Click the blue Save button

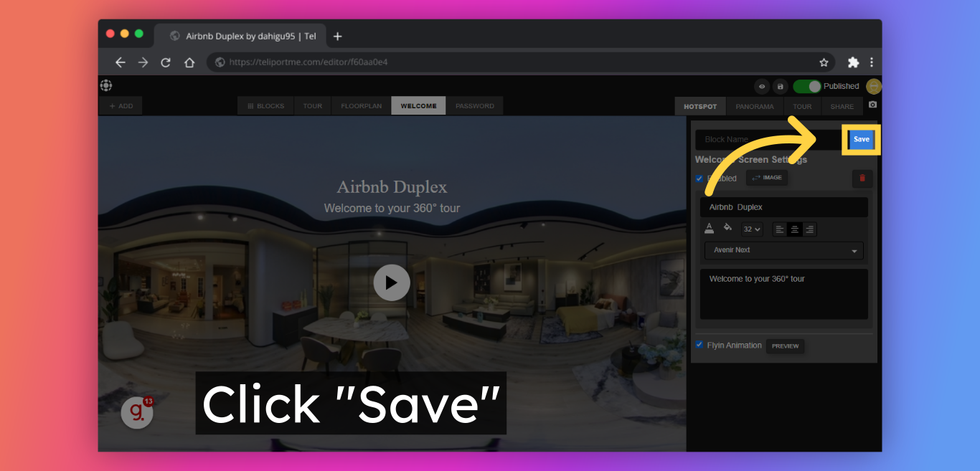[862, 140]
